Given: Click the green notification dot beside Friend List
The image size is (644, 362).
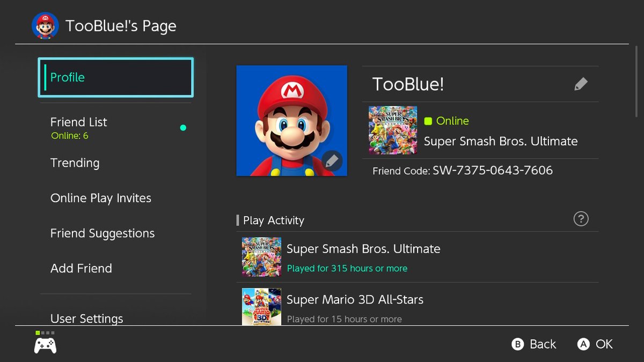Looking at the screenshot, I should pyautogui.click(x=183, y=128).
